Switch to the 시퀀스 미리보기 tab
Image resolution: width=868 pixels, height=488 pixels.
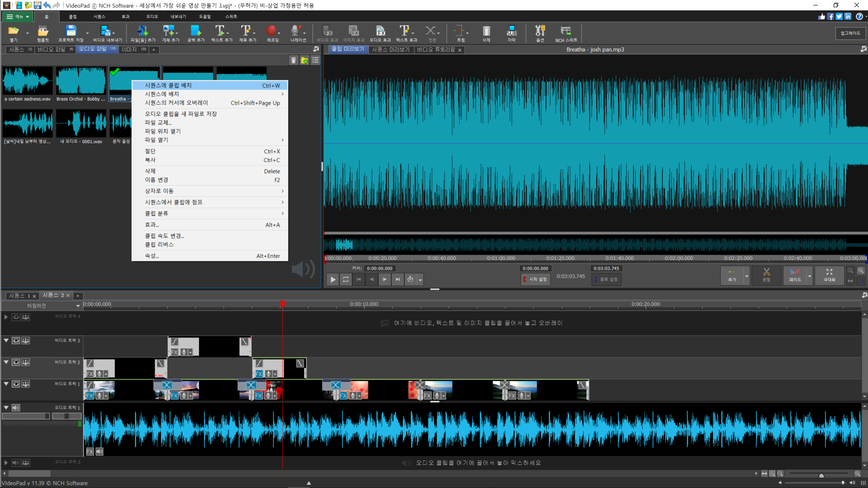(x=390, y=49)
